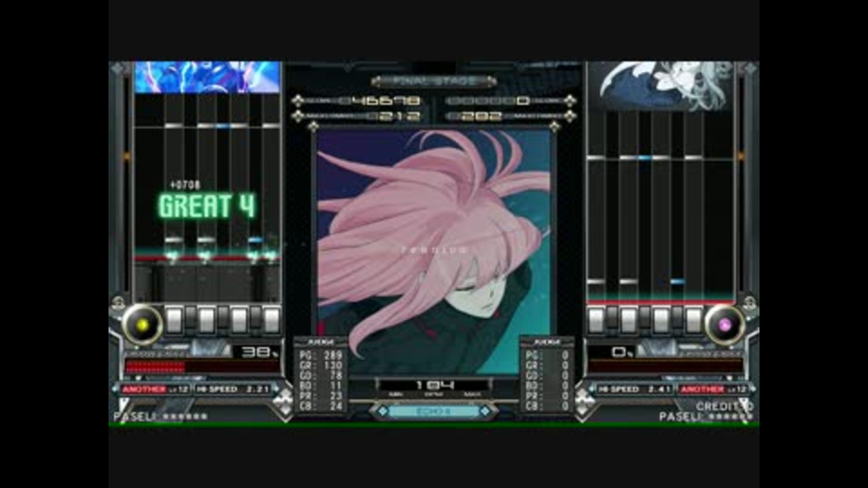Click the max combo value 212
868x488 pixels.
(x=400, y=117)
